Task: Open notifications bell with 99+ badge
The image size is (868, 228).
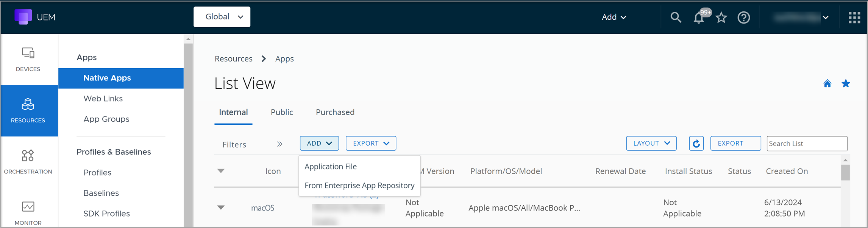Action: tap(699, 17)
